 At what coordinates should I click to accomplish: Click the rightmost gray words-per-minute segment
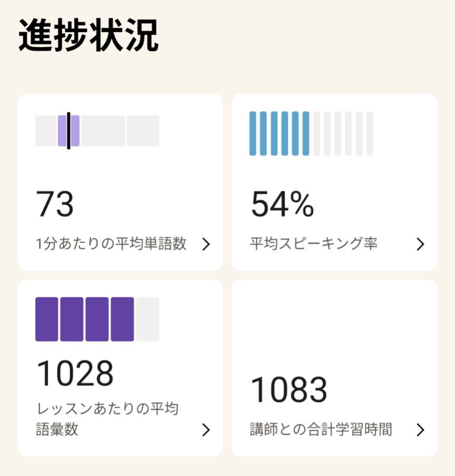tap(143, 131)
